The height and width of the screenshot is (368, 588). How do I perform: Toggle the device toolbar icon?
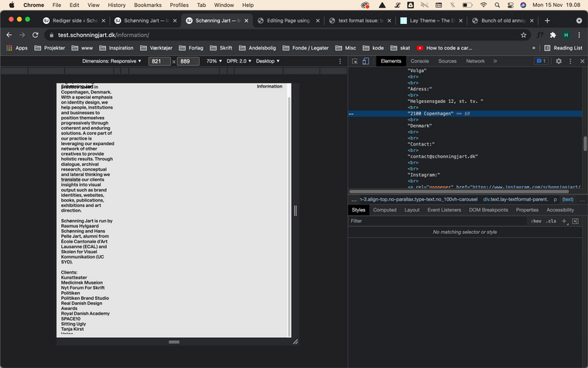[366, 61]
